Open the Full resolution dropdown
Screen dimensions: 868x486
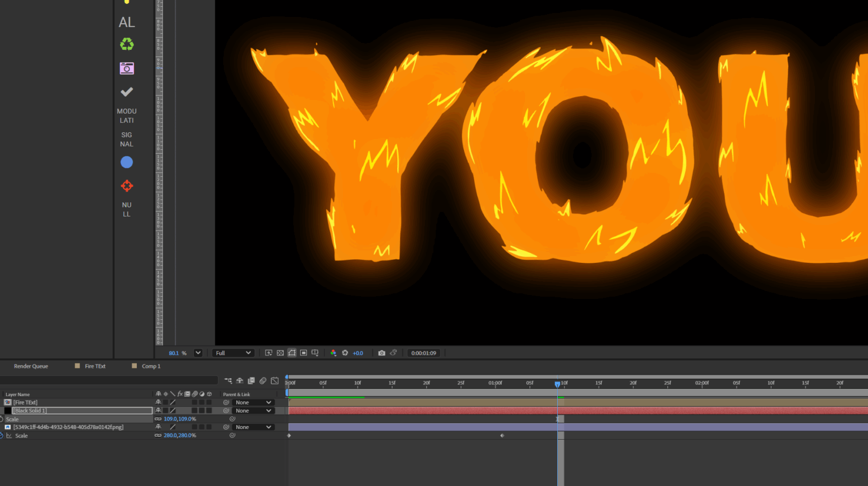(233, 353)
